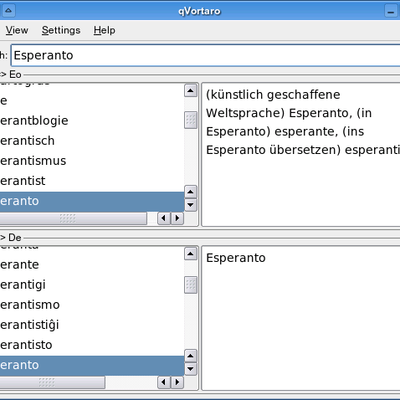This screenshot has height=400, width=400.
Task: Click the search field containing Esperanto
Action: pyautogui.click(x=206, y=55)
